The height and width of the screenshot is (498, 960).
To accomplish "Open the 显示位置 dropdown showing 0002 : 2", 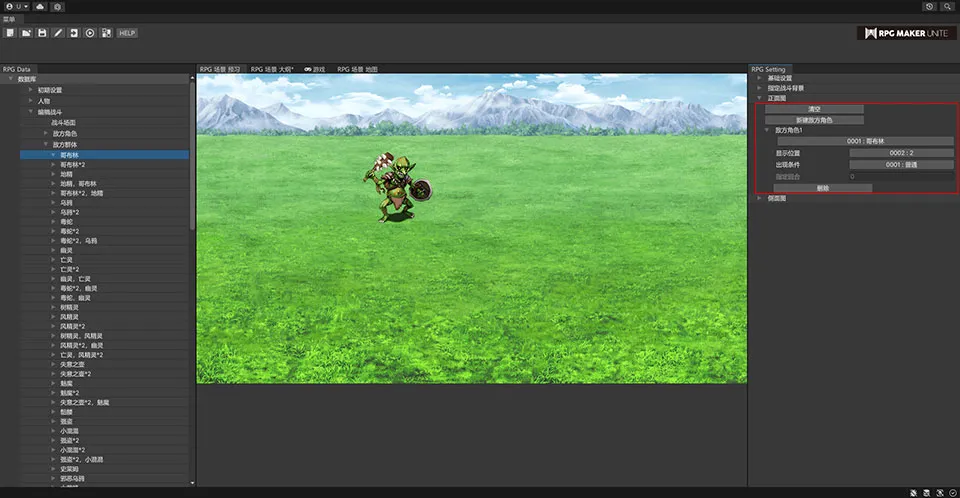I will (x=901, y=153).
